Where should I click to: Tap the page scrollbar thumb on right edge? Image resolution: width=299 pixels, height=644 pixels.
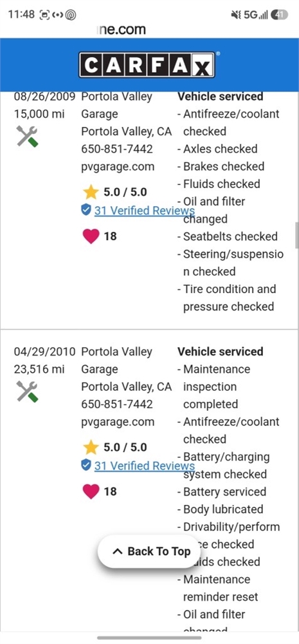(297, 235)
